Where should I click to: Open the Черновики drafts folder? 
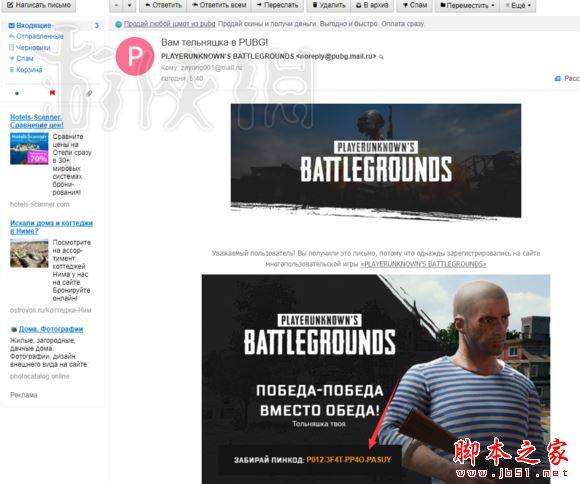(30, 47)
